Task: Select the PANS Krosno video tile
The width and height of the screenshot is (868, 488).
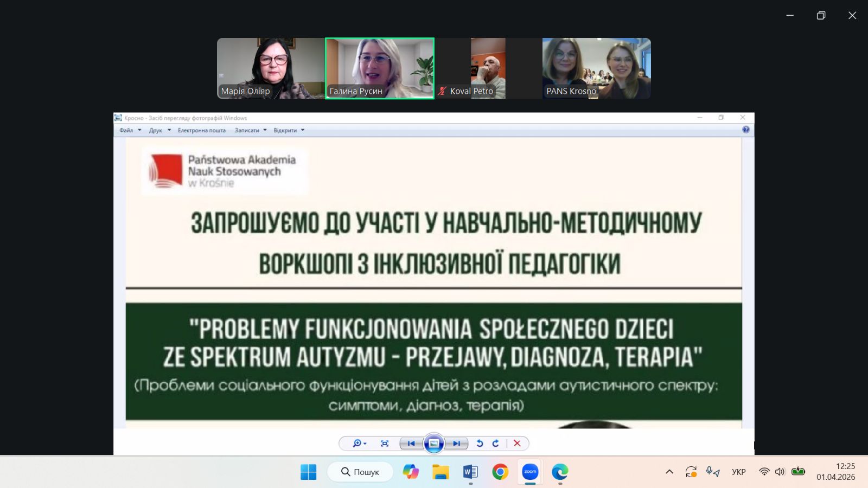Action: (596, 68)
